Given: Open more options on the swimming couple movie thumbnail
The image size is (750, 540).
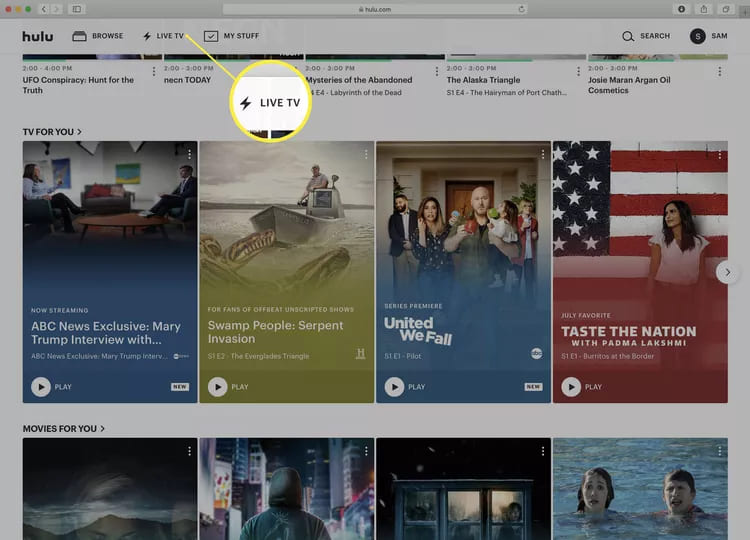Looking at the screenshot, I should (x=719, y=451).
